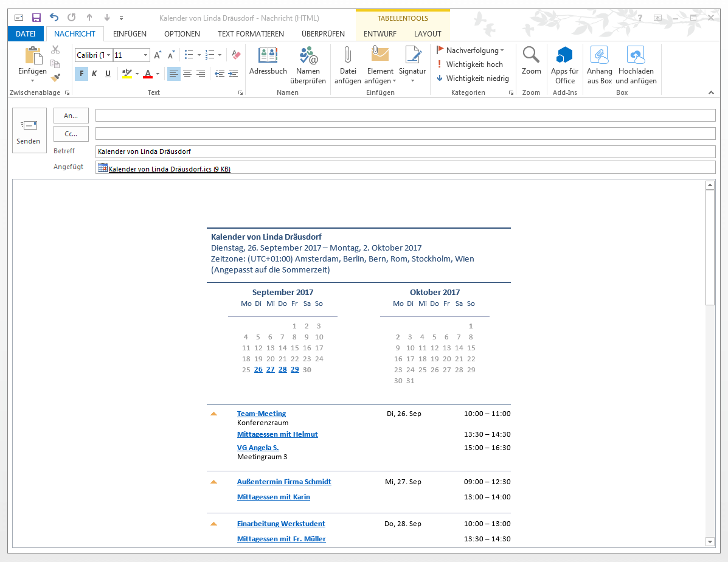Click the Senden button
The width and height of the screenshot is (728, 562).
pos(29,131)
